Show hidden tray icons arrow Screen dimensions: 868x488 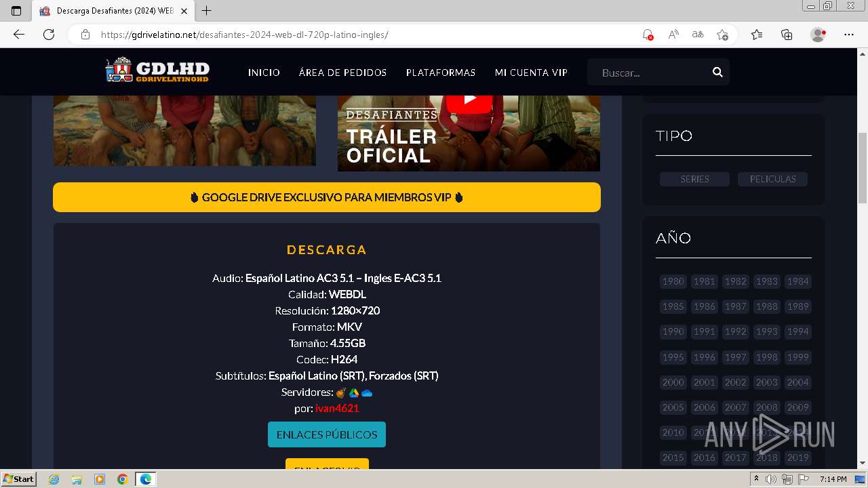[x=756, y=479]
